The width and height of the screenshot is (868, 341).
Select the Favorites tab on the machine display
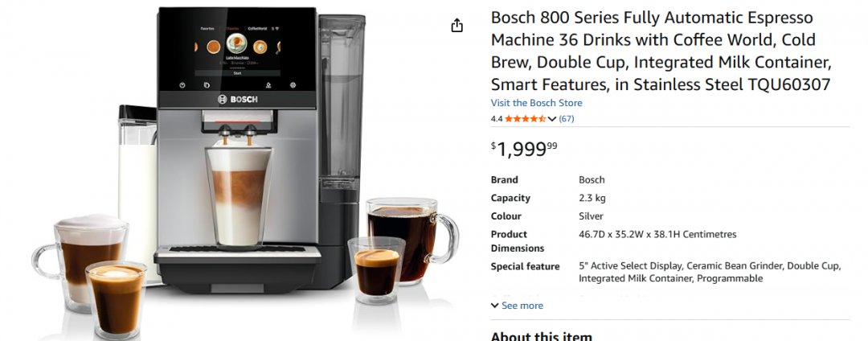pyautogui.click(x=207, y=28)
